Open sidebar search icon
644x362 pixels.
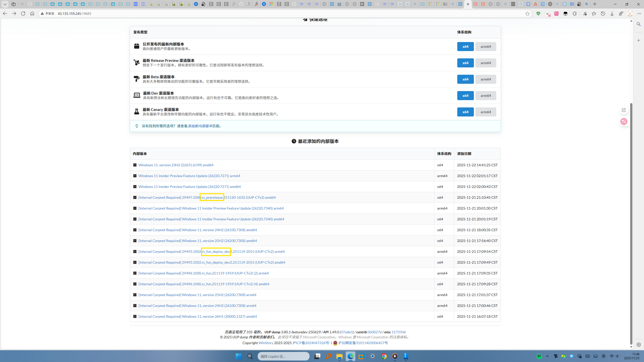(x=638, y=24)
